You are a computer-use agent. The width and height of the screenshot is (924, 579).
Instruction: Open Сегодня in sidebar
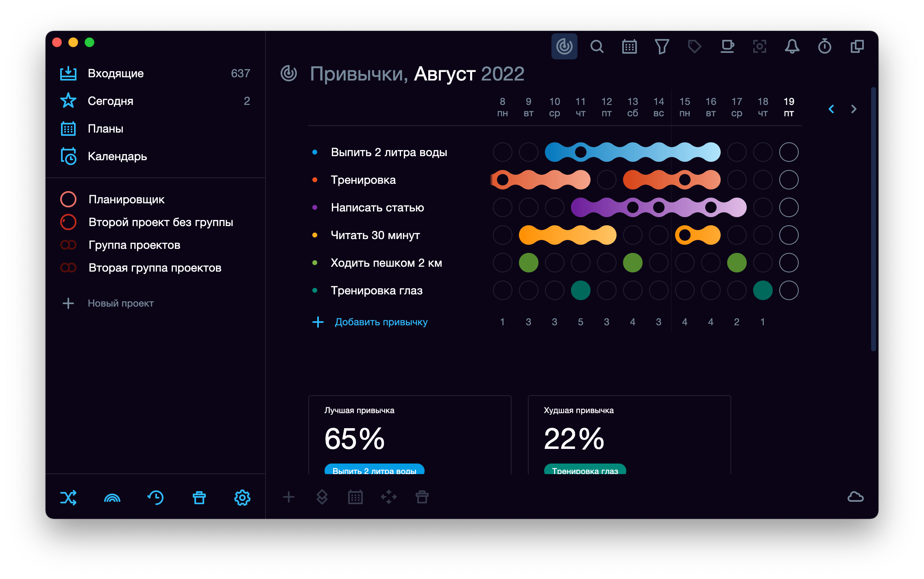155,101
